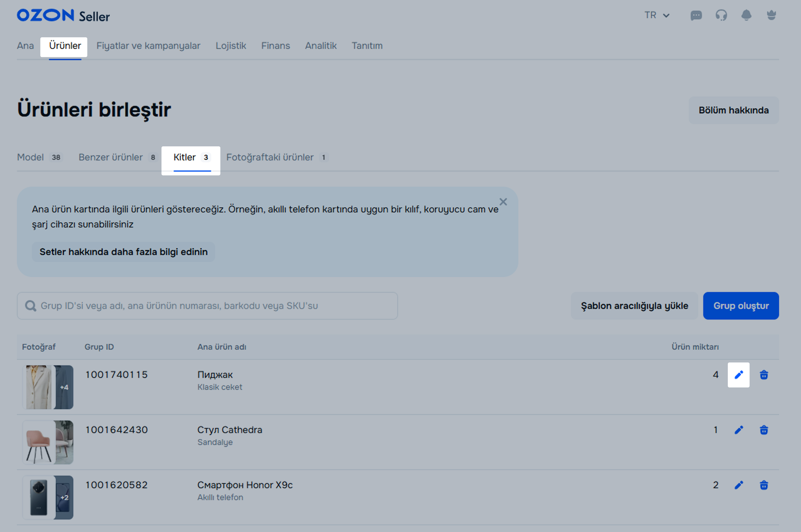Open the chat messages icon

pyautogui.click(x=696, y=15)
